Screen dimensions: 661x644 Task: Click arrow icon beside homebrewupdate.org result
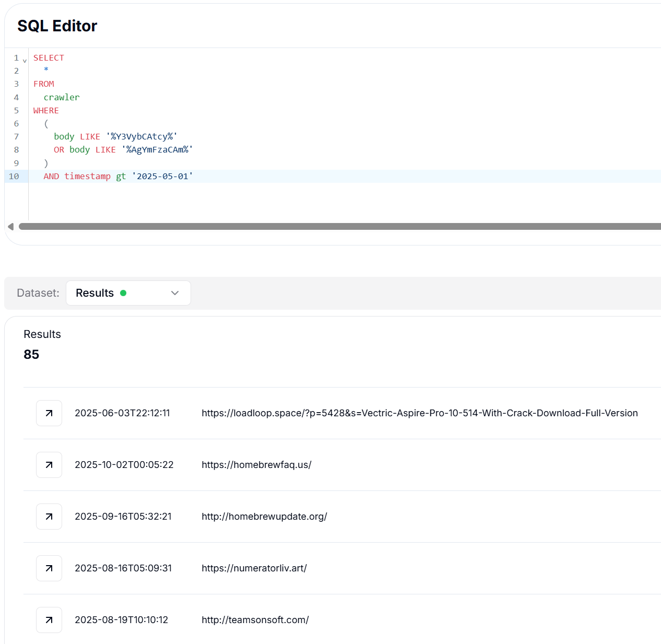49,517
